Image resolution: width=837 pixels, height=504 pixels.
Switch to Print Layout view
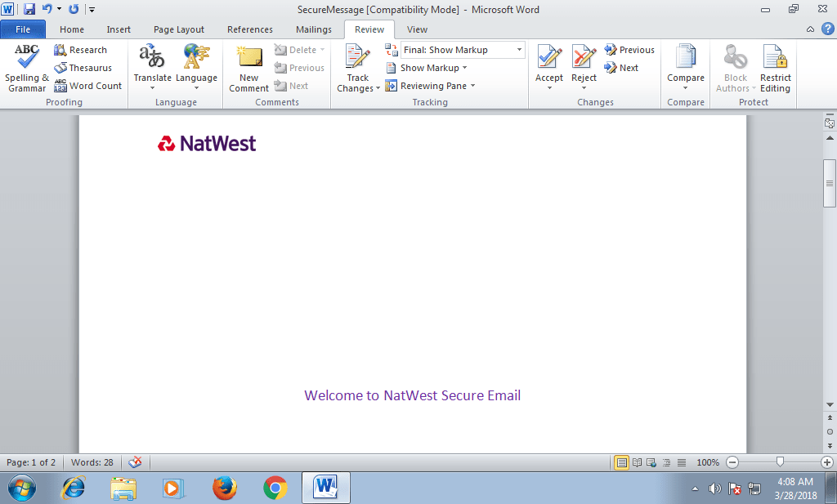click(621, 462)
